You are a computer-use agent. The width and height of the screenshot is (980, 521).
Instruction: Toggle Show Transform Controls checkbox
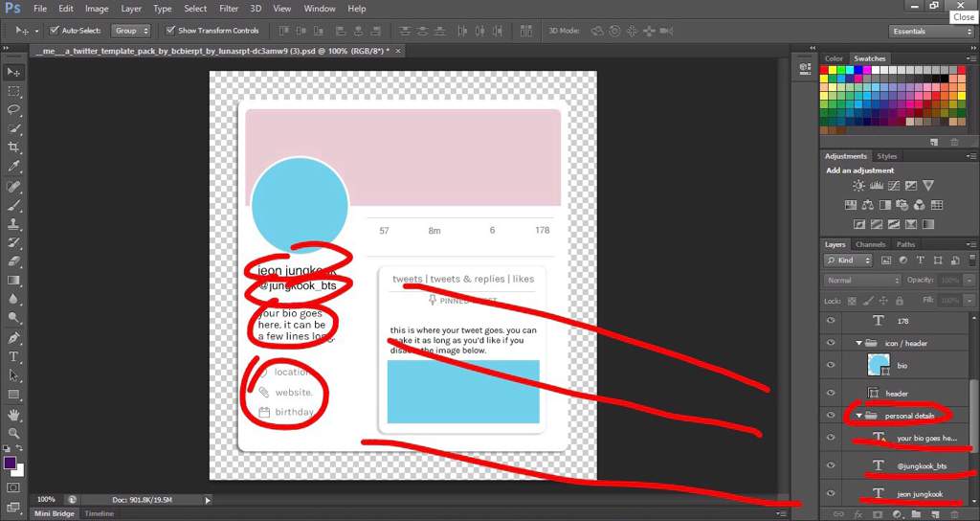point(170,30)
